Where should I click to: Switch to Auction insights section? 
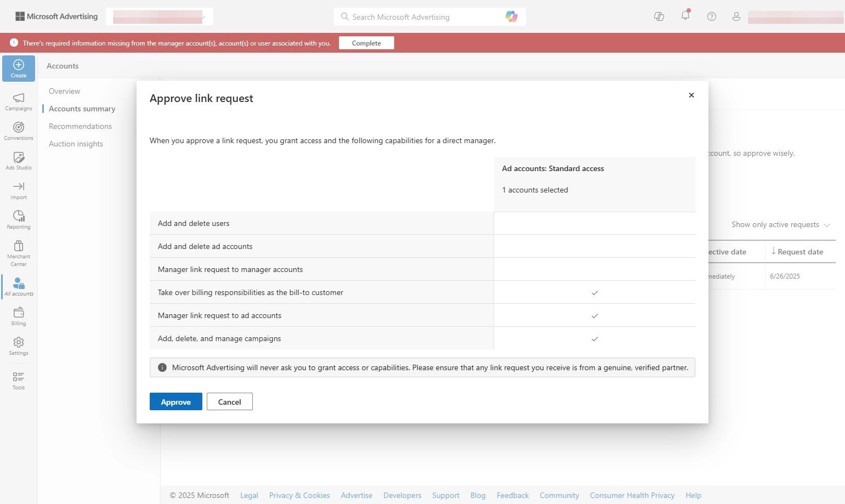[x=76, y=144]
